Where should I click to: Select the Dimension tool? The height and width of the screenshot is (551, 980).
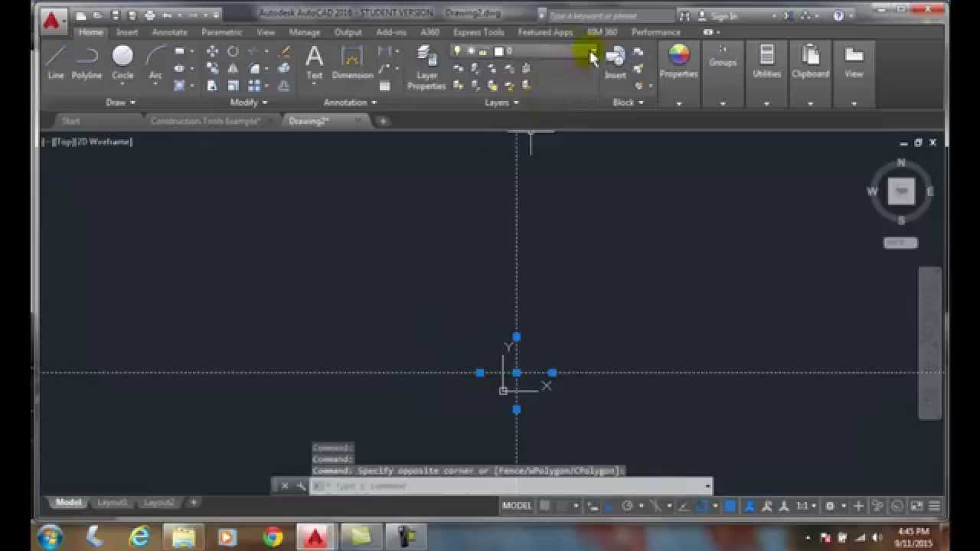(352, 61)
